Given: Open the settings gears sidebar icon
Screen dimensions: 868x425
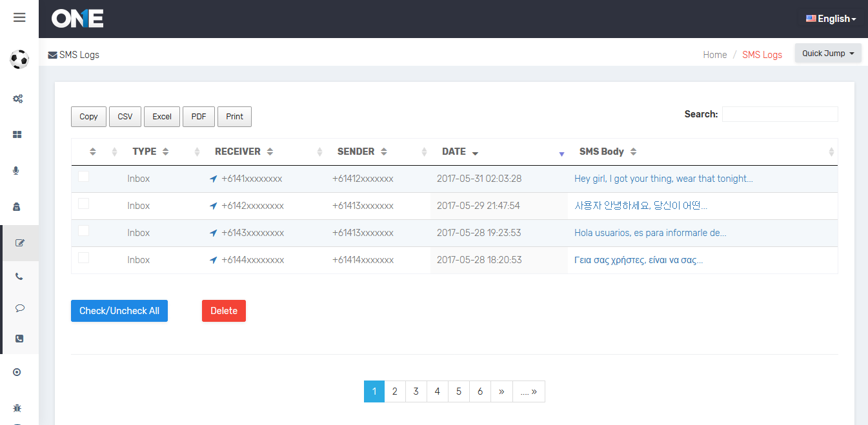Looking at the screenshot, I should click(19, 99).
